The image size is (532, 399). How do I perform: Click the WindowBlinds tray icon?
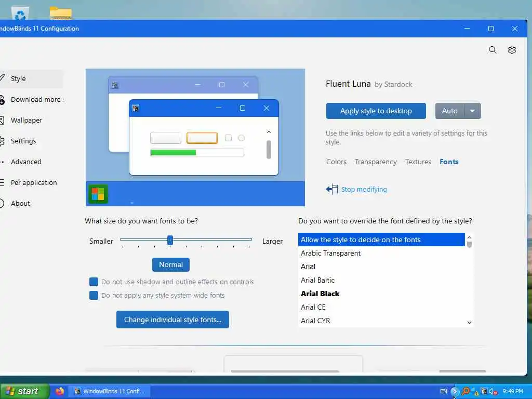coord(484,391)
